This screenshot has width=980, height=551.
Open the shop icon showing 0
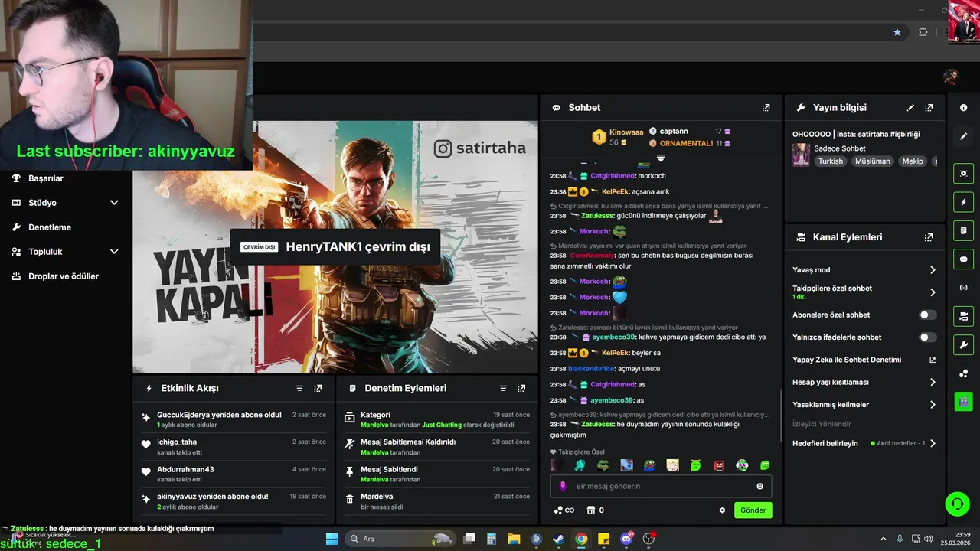point(595,510)
